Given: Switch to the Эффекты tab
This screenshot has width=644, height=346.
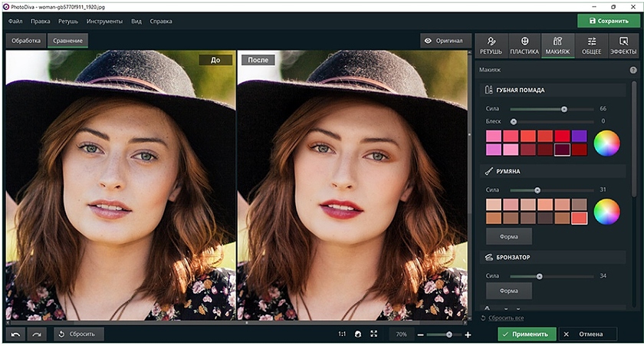Looking at the screenshot, I should (623, 45).
